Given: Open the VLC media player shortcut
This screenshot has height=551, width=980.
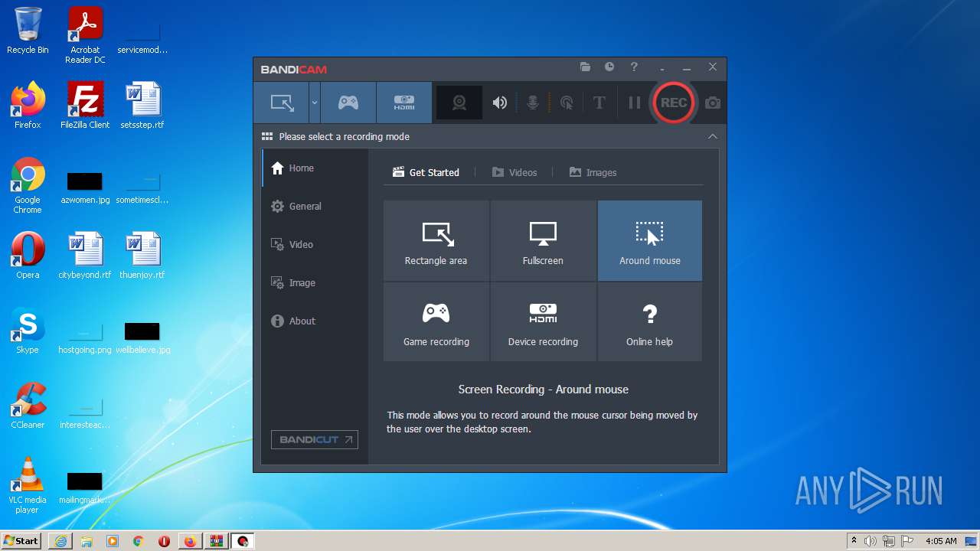Looking at the screenshot, I should [28, 486].
